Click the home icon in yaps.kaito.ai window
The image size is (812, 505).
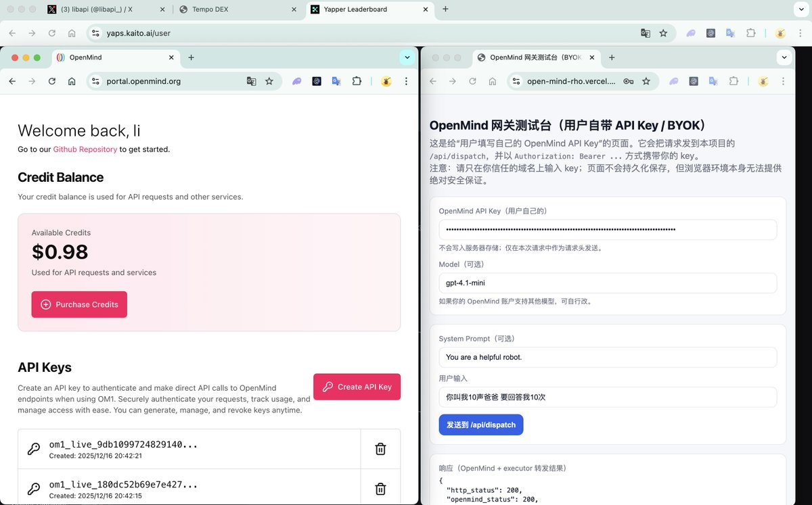72,33
